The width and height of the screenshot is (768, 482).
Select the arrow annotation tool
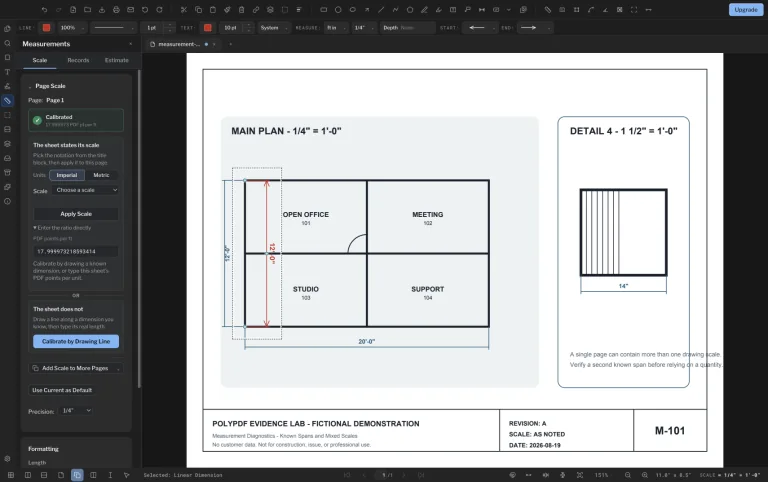pyautogui.click(x=367, y=10)
